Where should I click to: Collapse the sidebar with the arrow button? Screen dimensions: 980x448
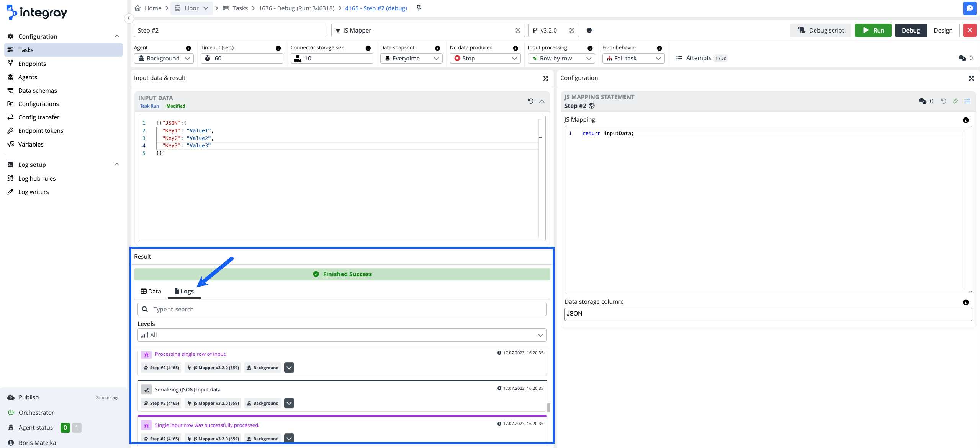tap(129, 18)
